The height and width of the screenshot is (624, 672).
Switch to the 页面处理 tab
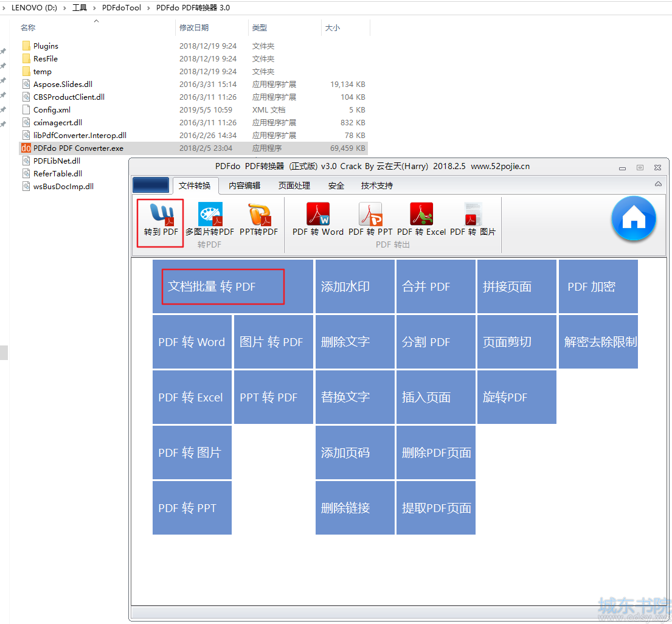click(294, 185)
